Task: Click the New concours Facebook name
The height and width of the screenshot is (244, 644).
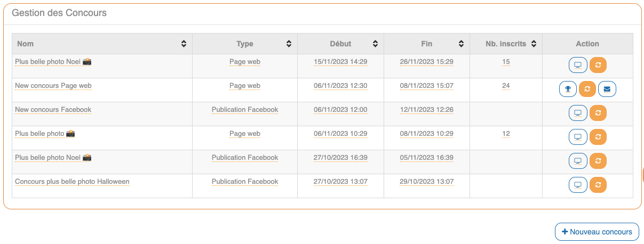Action: point(53,110)
